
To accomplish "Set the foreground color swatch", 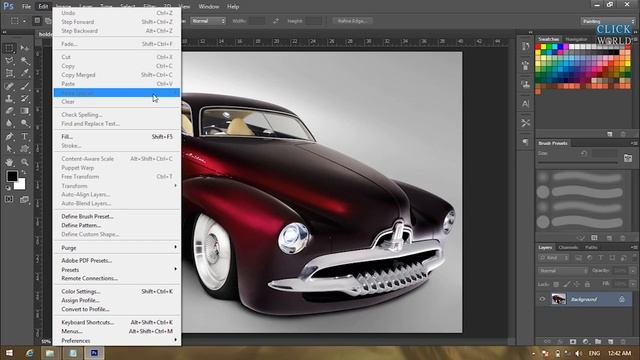I will click(x=11, y=176).
